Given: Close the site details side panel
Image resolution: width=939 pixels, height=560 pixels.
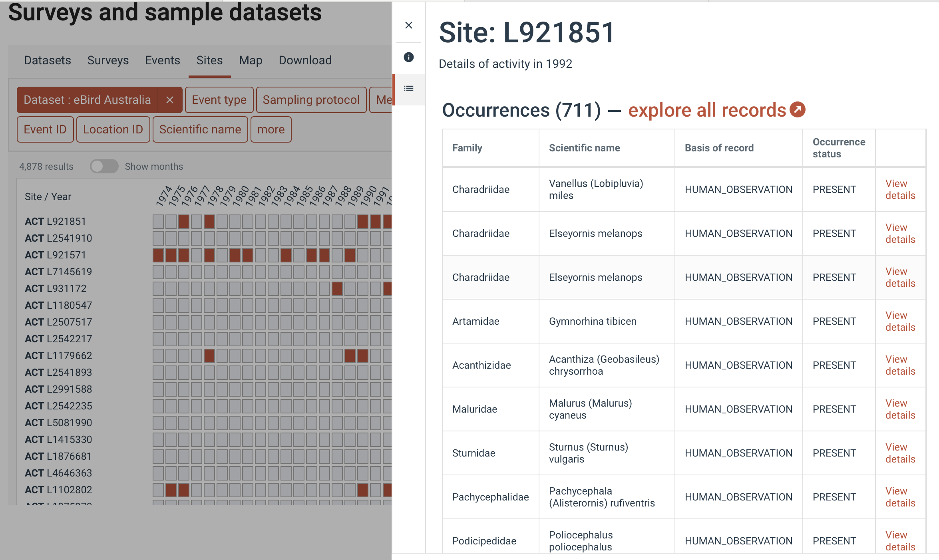Looking at the screenshot, I should 408,26.
